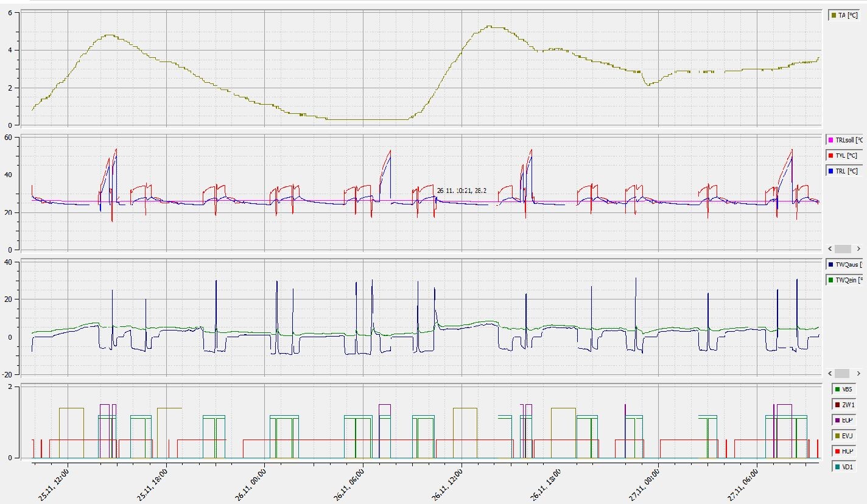Toggle the TA [°C] legend entry
Screen dimensions: 867x504
[844, 16]
